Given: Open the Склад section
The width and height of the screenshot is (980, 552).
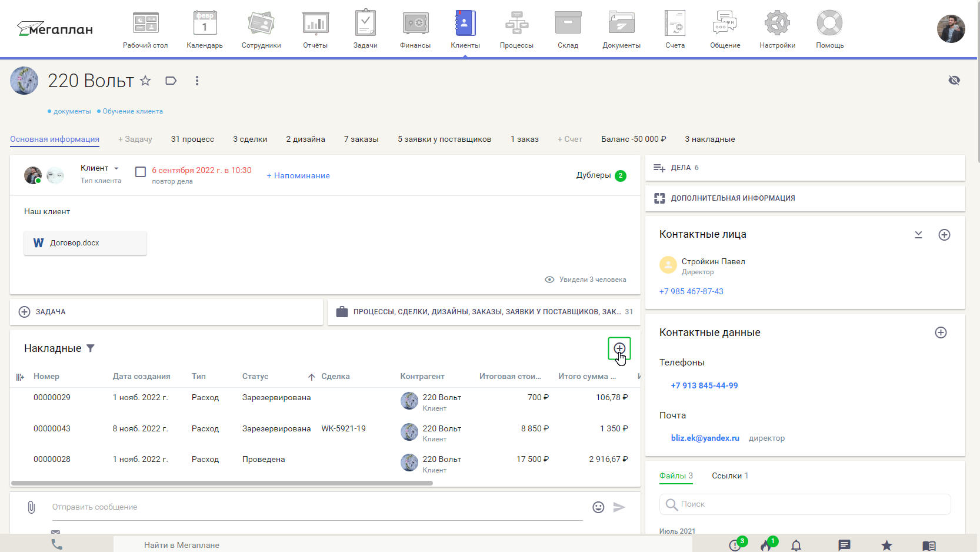Looking at the screenshot, I should [568, 29].
